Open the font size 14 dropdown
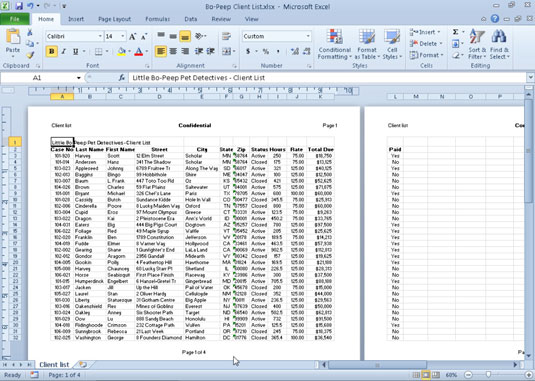Screen dimensions: 535x381 click(x=123, y=36)
